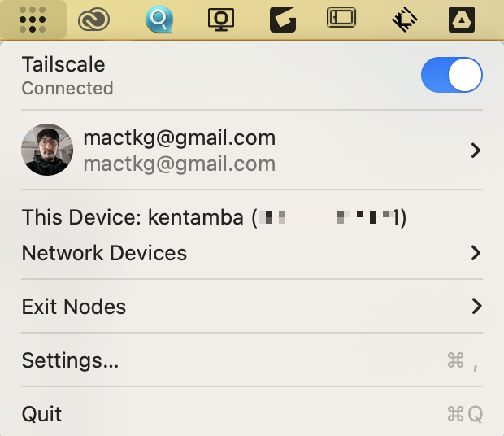Open the Adobe Creative Cloud menu bar icon
Viewport: 504px width, 436px height.
click(x=93, y=20)
